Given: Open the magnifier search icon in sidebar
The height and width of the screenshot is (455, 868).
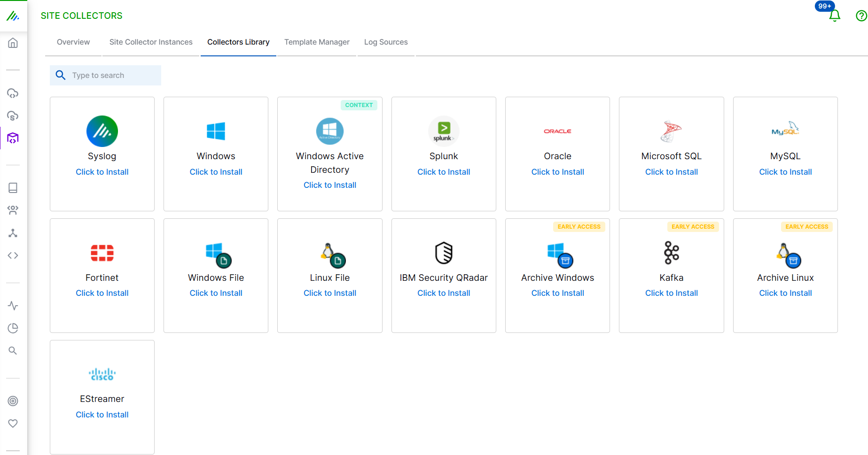Looking at the screenshot, I should tap(13, 351).
